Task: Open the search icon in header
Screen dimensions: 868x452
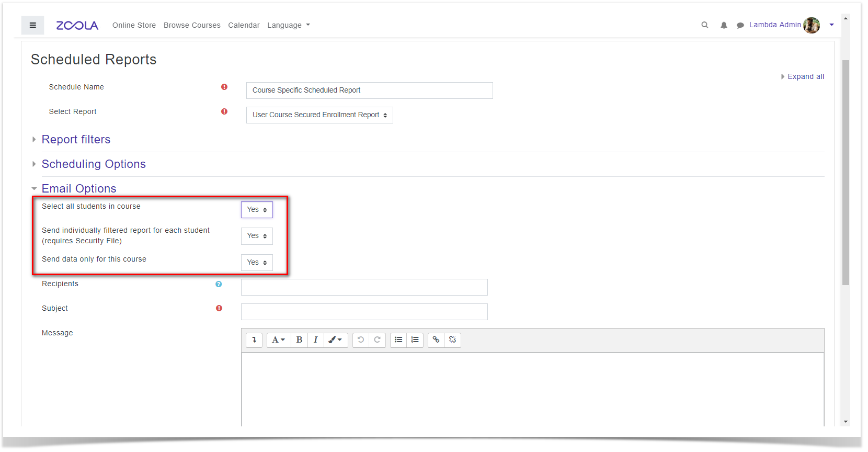Action: (x=705, y=25)
